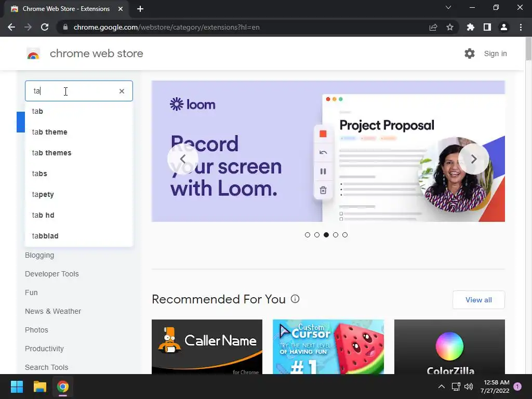The width and height of the screenshot is (532, 399).
Task: Select the 'tabs' suggestion
Action: coord(79,174)
